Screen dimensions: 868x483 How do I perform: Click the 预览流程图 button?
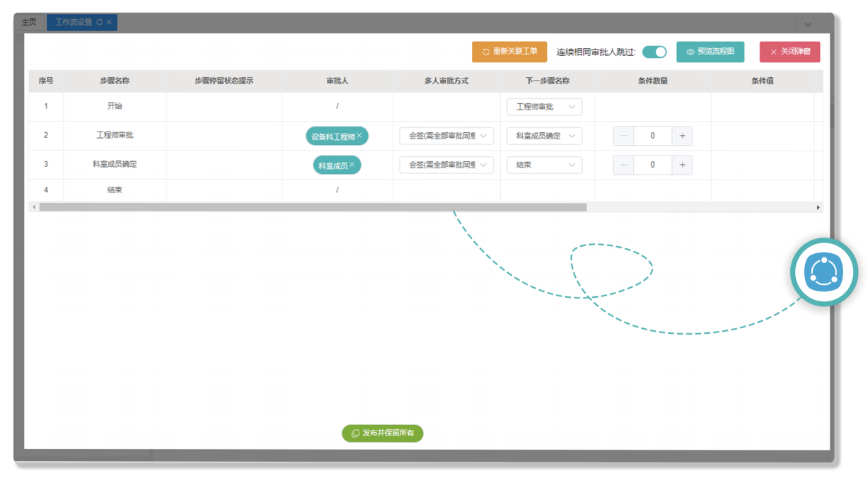coord(710,52)
